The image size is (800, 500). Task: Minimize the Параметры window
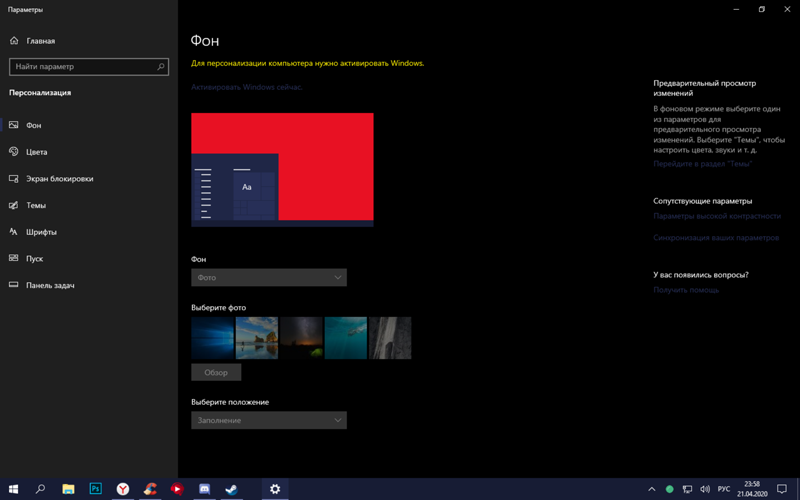736,9
